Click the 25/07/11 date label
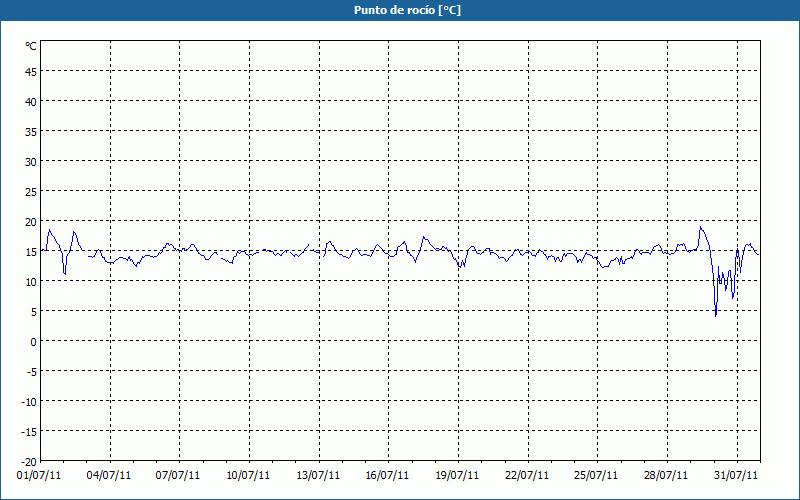 click(596, 476)
